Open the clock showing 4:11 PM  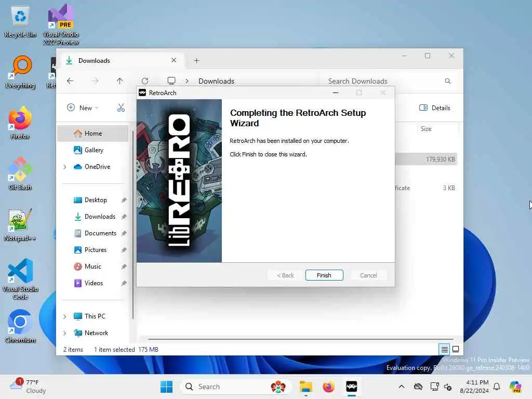click(x=474, y=387)
